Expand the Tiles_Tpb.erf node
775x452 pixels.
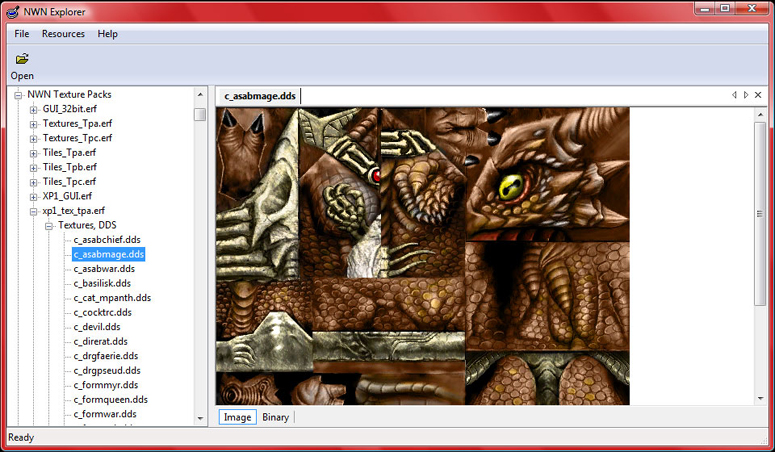pyautogui.click(x=34, y=168)
